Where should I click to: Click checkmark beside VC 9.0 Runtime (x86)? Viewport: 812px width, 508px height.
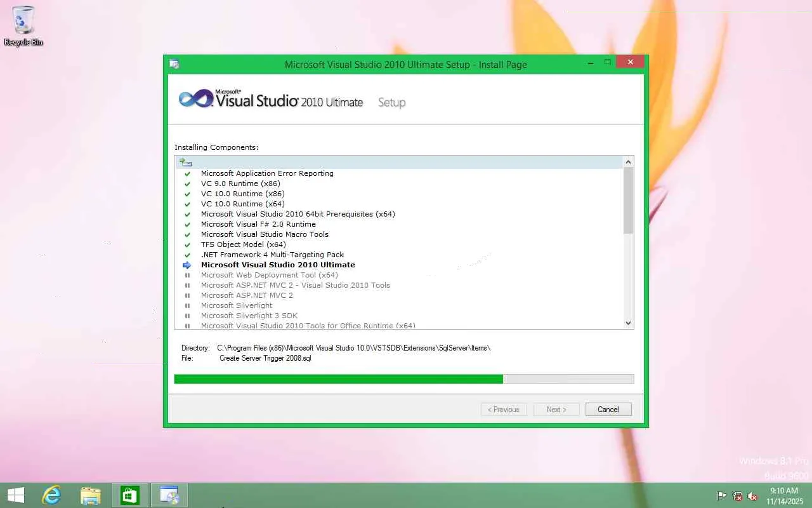pos(187,184)
